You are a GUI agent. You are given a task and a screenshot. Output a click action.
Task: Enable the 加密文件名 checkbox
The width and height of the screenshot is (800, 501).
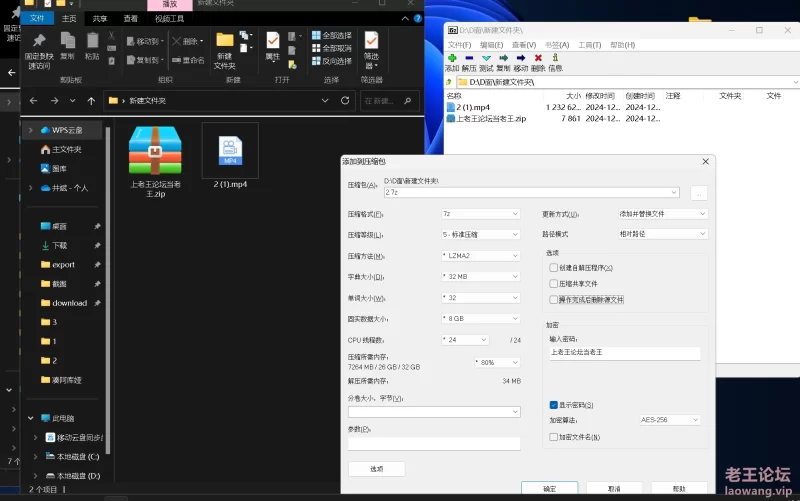[x=554, y=437]
